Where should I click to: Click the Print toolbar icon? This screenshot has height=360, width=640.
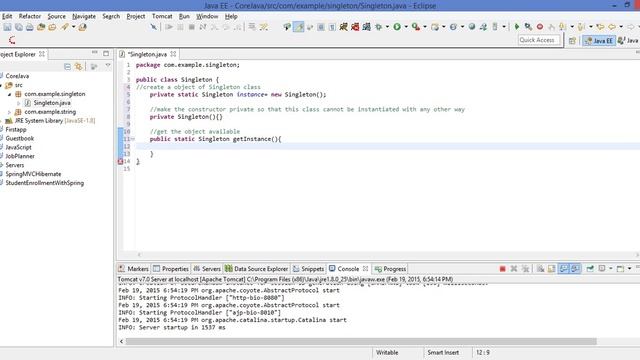(x=30, y=27)
